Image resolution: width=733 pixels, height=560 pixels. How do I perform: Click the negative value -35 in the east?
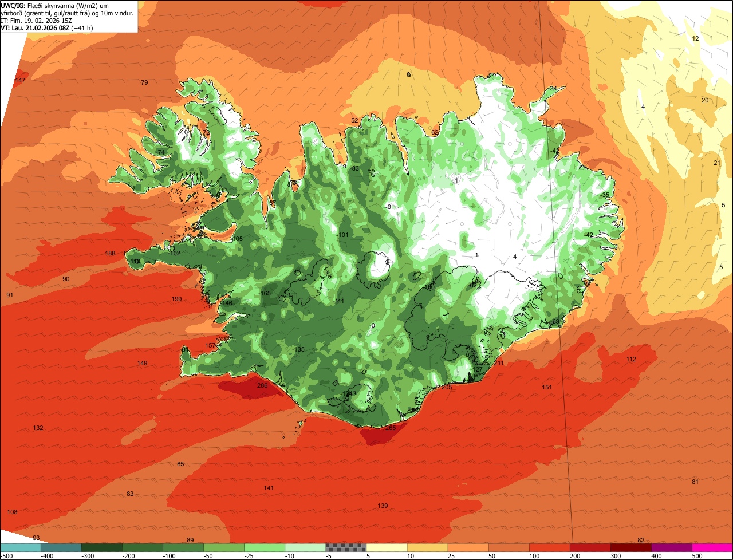605,195
